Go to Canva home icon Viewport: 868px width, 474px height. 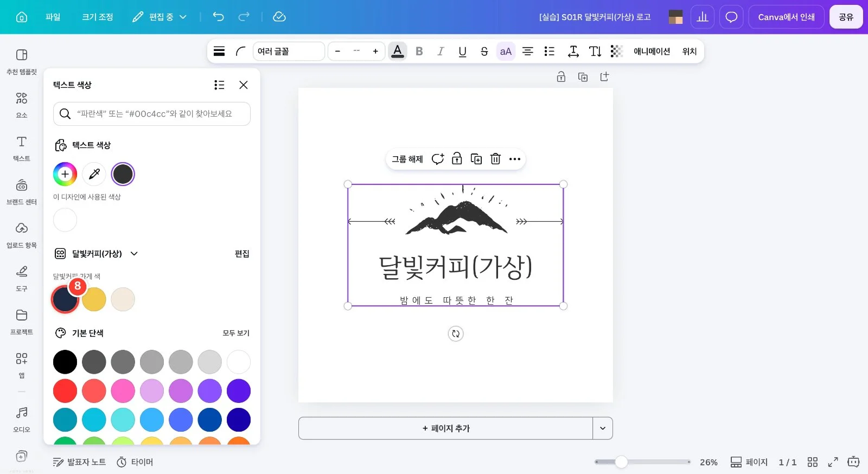[22, 17]
